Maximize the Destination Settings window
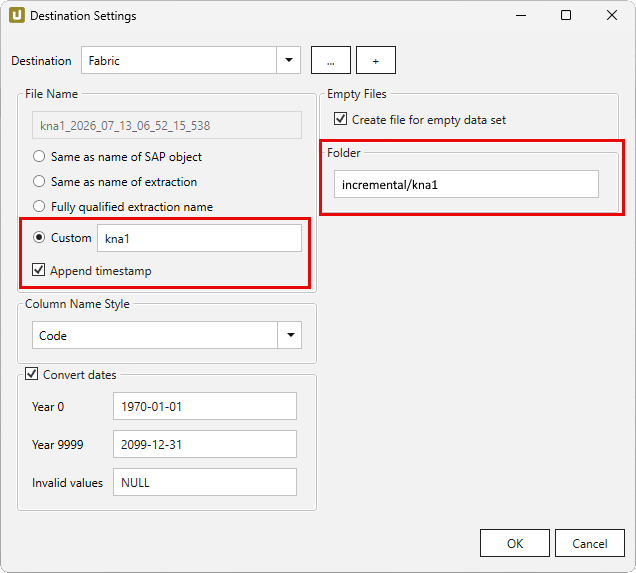Screen dimensions: 636x573 tap(566, 15)
